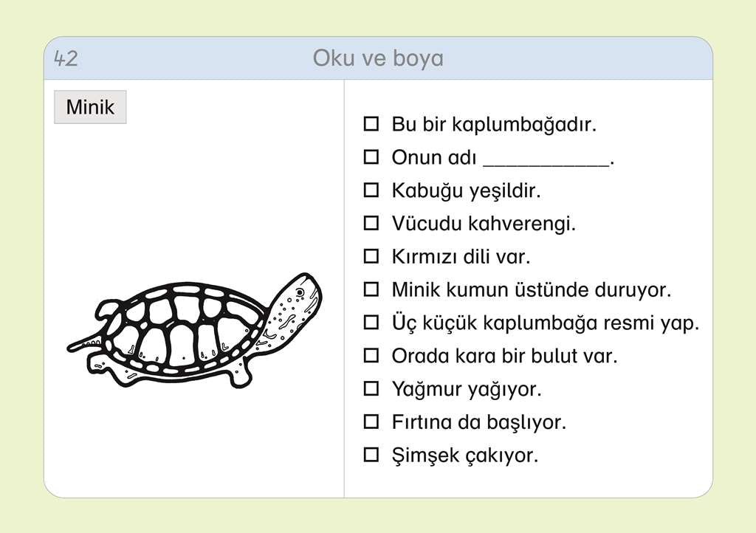Check the box for 'Bu bir kaplumbağadır.'
Viewport: 756px width, 533px height.
[371, 124]
